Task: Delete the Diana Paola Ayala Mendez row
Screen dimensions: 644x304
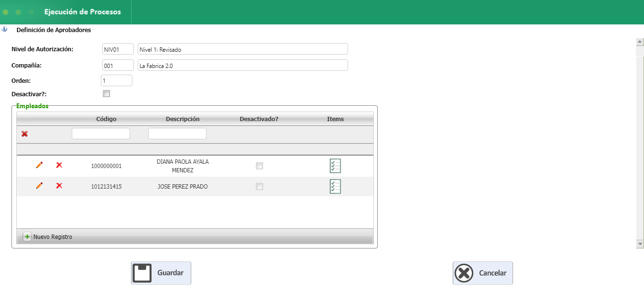Action: 59,165
